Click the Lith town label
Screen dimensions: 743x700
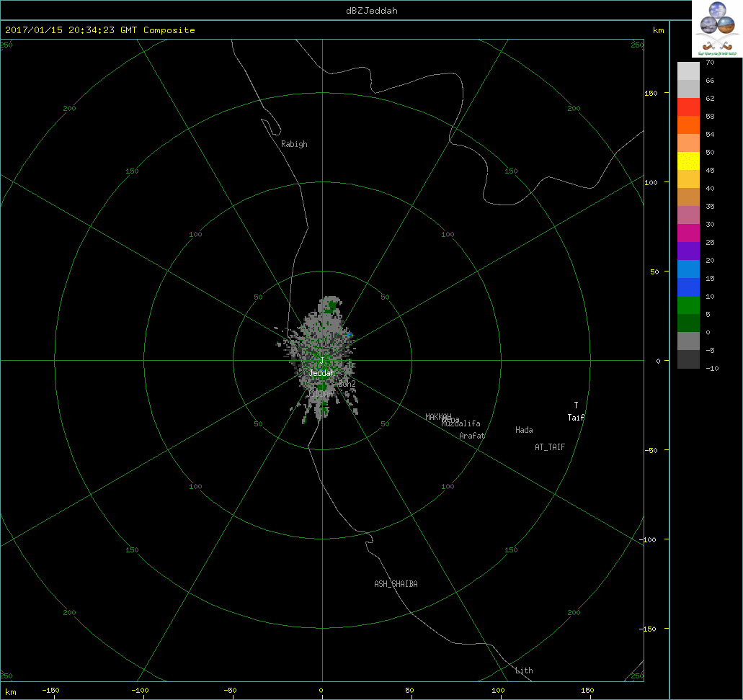524,670
